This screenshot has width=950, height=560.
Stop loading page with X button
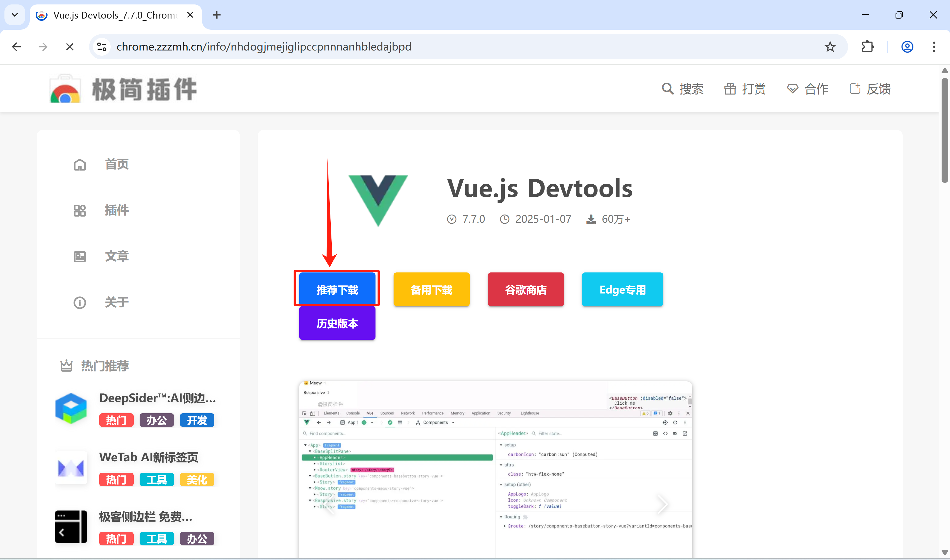click(x=70, y=47)
